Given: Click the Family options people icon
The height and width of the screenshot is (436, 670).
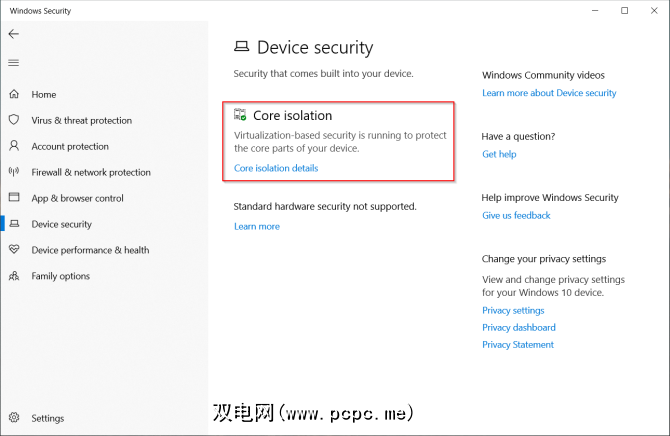Looking at the screenshot, I should point(14,276).
